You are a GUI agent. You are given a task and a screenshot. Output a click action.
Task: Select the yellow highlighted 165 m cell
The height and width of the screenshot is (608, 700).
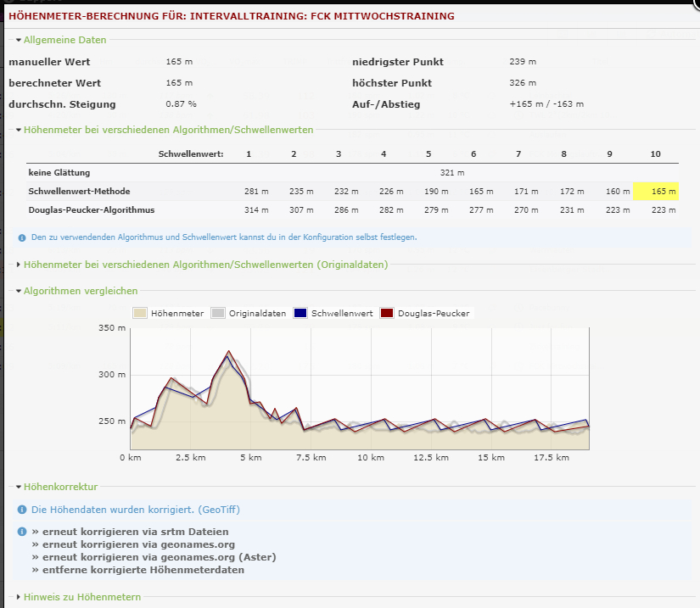656,191
